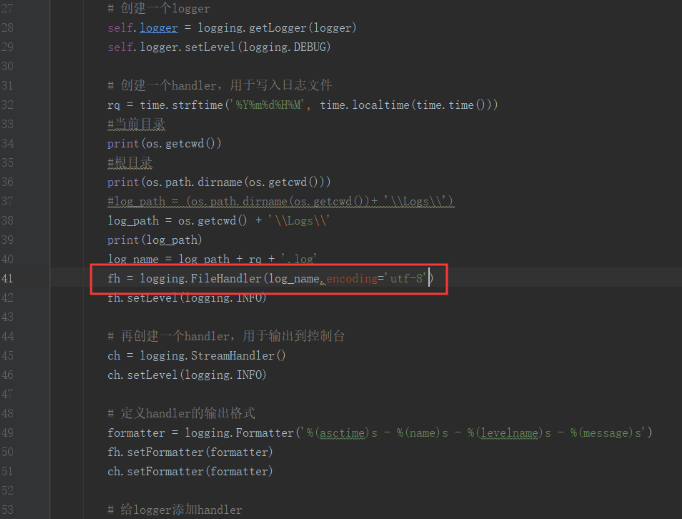Place cursor in 'logging.getLogger(logger)' call
This screenshot has width=682, height=519.
(x=277, y=28)
